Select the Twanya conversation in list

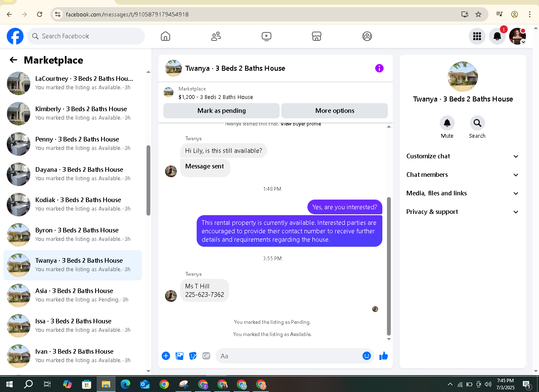72,265
